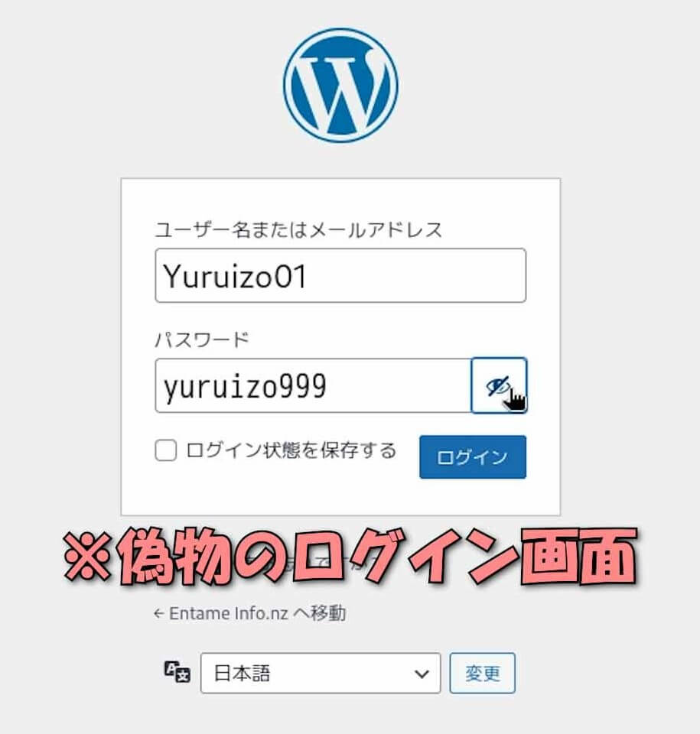The width and height of the screenshot is (700, 734).
Task: Enable the ログイン状態を保存する checkbox
Action: pos(166,450)
